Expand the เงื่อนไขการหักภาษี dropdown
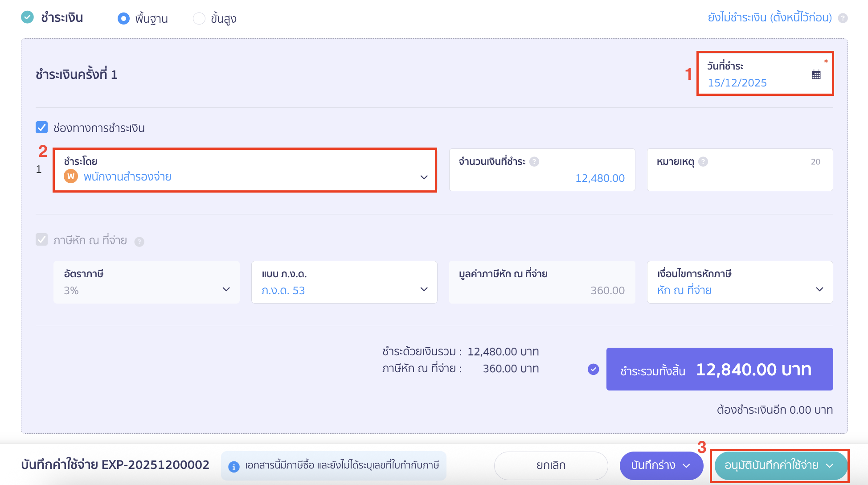Screen dimensions: 868x485 819,289
